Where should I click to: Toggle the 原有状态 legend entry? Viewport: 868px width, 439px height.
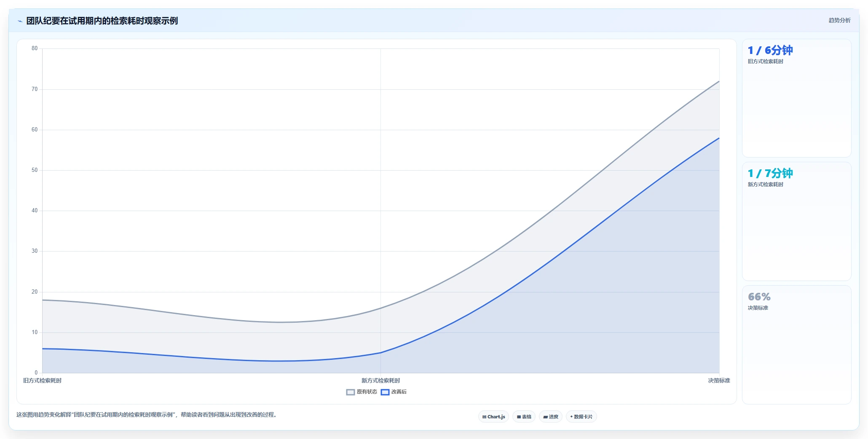tap(362, 392)
